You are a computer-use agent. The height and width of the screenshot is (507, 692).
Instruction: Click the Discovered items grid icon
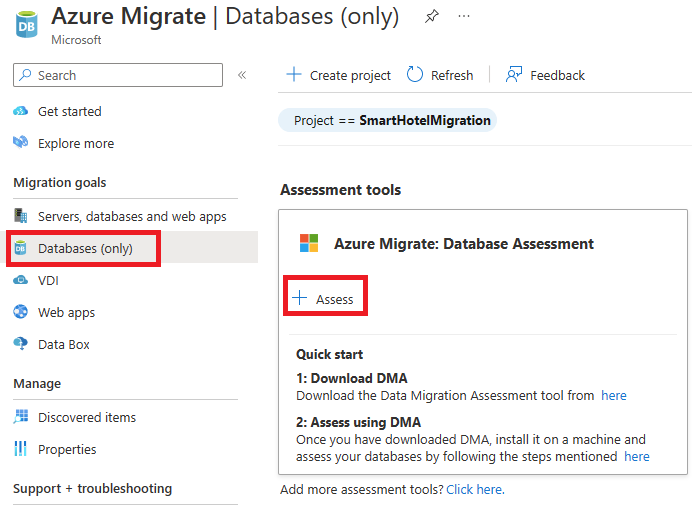coord(20,416)
